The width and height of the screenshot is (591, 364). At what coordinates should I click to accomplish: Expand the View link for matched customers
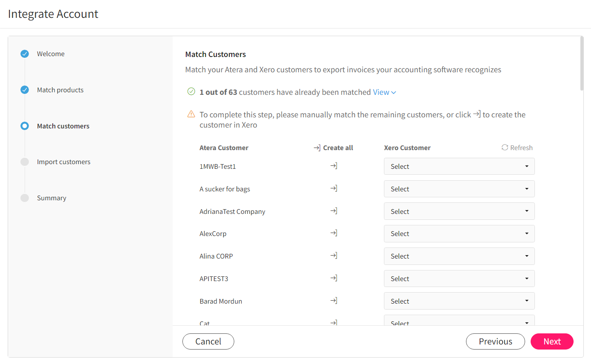click(384, 92)
